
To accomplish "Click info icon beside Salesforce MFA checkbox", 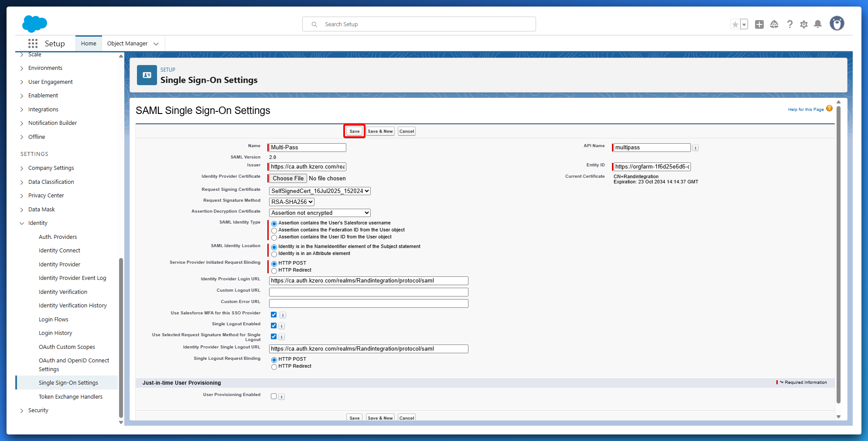I will coord(283,315).
